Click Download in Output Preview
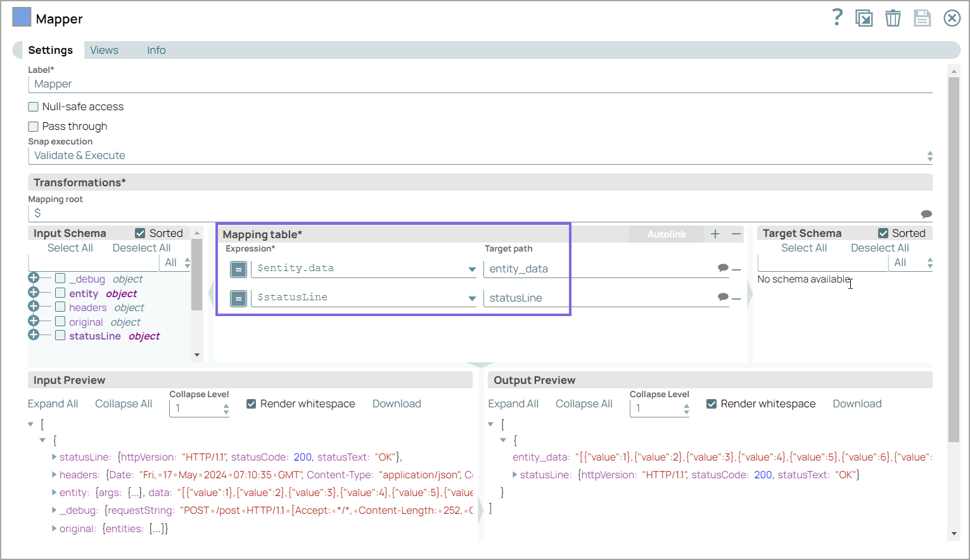Screen dimensions: 970x560 point(857,404)
